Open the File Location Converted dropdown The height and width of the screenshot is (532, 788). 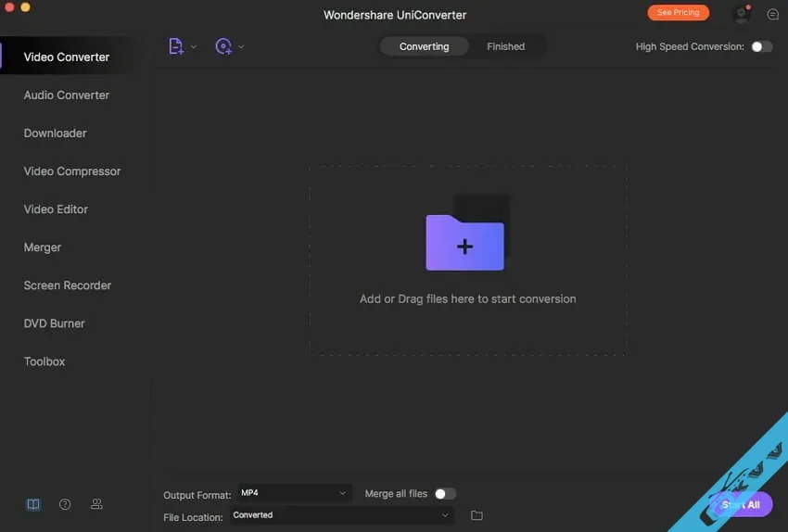(342, 515)
